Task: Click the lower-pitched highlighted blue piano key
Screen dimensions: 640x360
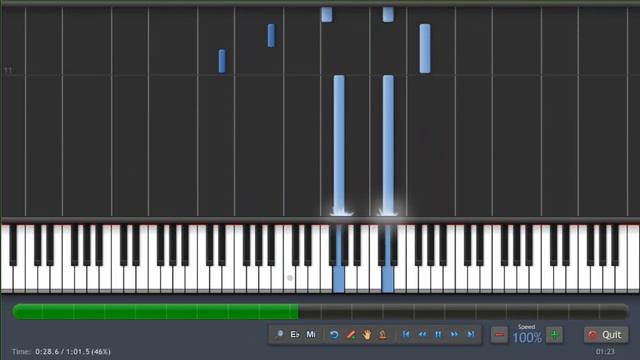Action: pos(338,278)
